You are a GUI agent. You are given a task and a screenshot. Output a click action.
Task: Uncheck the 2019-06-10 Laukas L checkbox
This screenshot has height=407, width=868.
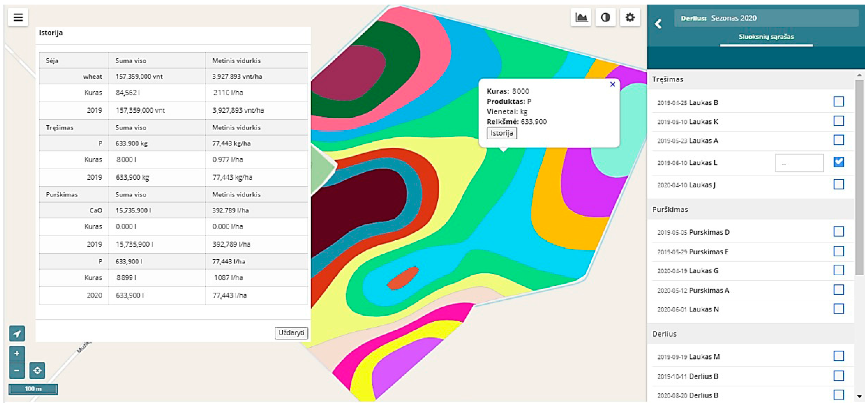click(838, 162)
